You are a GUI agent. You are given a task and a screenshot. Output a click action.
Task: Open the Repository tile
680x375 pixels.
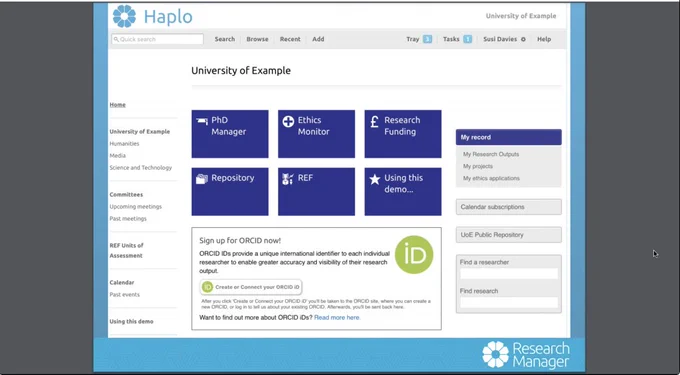pos(230,192)
